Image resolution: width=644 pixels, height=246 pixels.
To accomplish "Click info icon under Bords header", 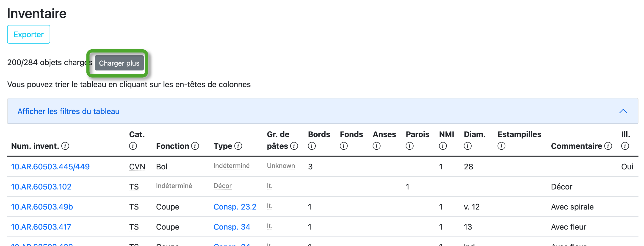I will click(x=312, y=146).
